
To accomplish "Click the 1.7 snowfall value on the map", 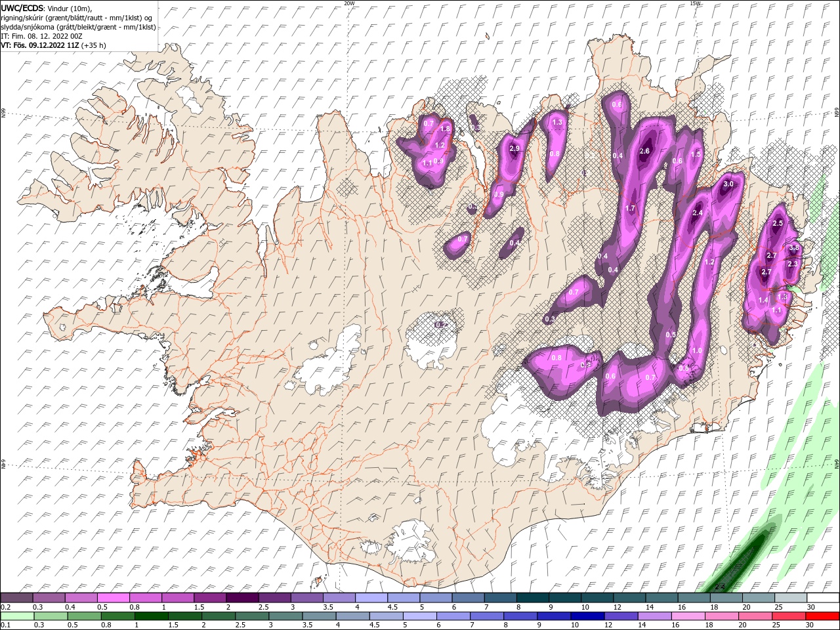I will [x=631, y=208].
